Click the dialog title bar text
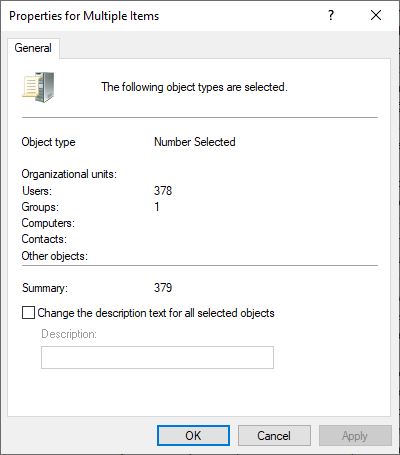This screenshot has height=455, width=400. (84, 16)
